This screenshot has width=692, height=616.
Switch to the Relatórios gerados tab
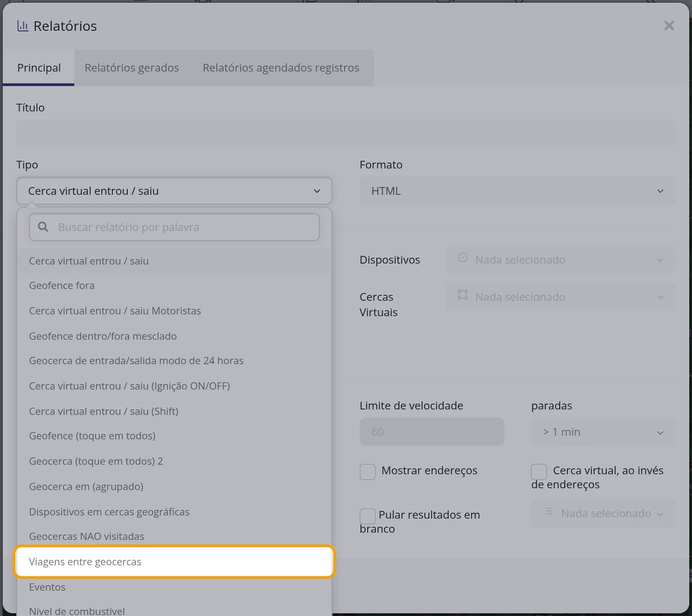click(131, 68)
